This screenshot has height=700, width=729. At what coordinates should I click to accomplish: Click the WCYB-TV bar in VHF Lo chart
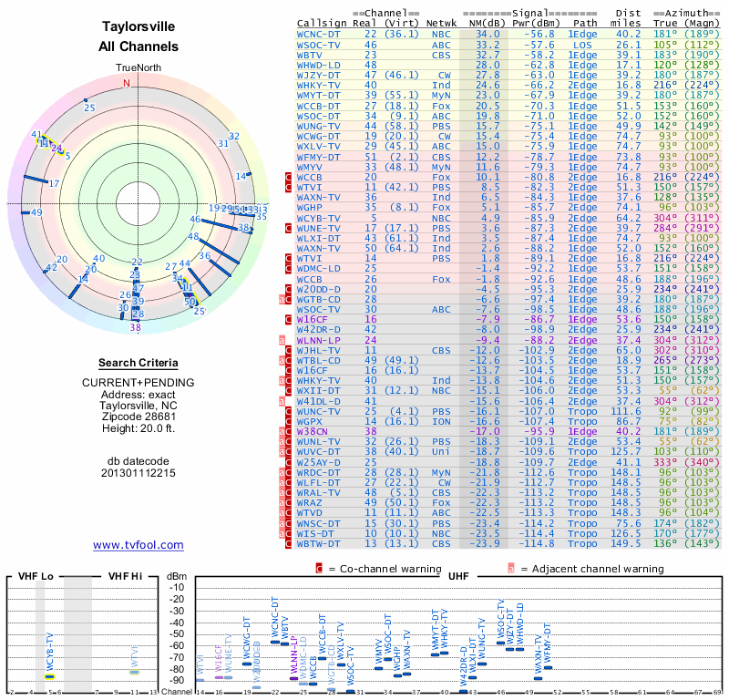pyautogui.click(x=49, y=676)
